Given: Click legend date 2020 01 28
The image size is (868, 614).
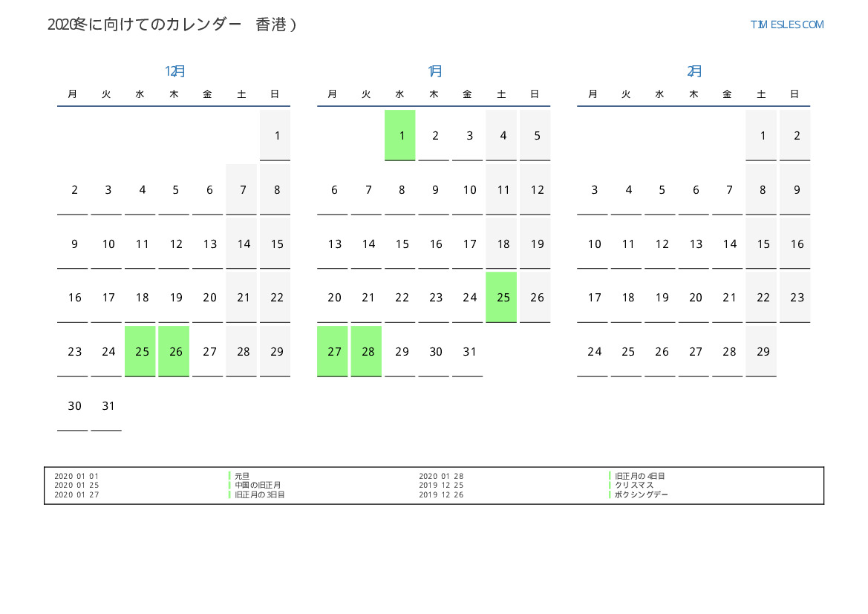Looking at the screenshot, I should (441, 476).
